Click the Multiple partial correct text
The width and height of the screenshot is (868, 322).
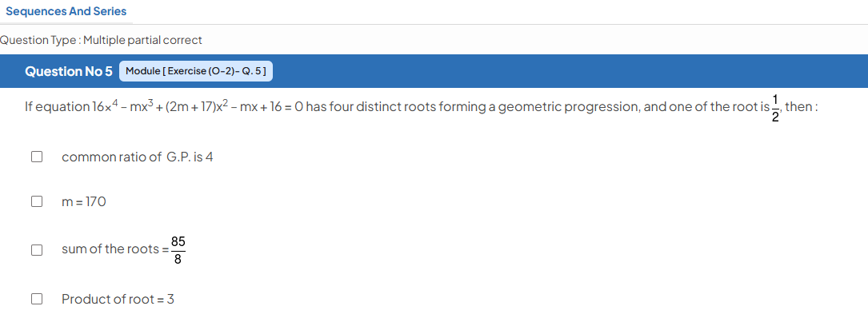(143, 40)
